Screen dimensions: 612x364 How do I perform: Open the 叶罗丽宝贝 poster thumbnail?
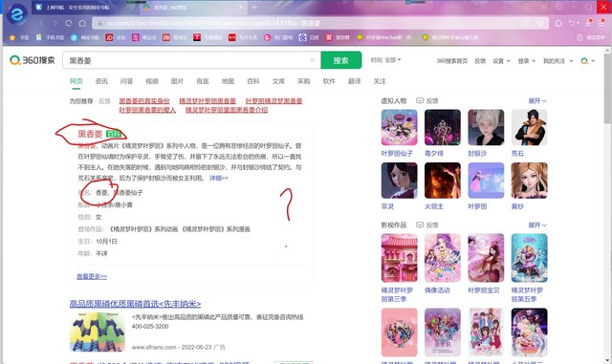(x=486, y=258)
